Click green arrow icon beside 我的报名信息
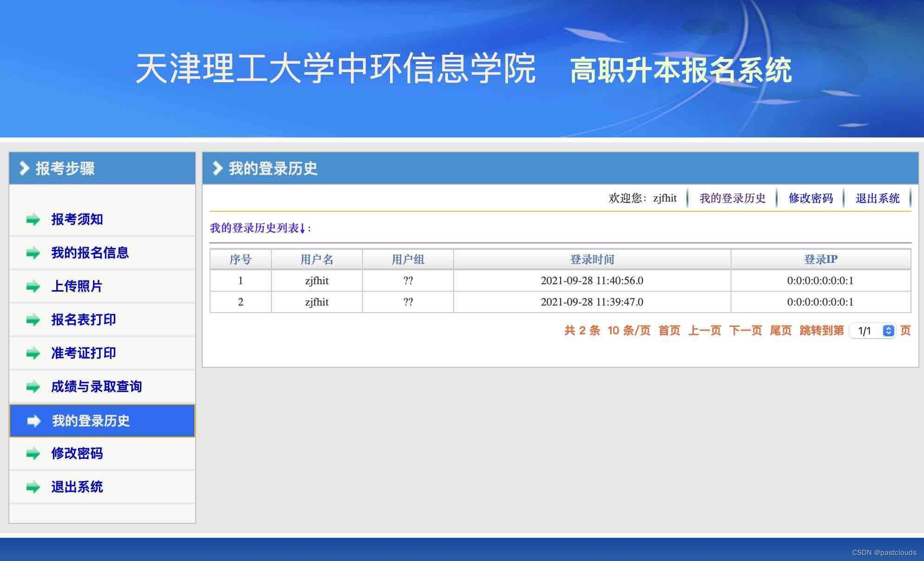Viewport: 924px width, 561px height. pos(33,253)
